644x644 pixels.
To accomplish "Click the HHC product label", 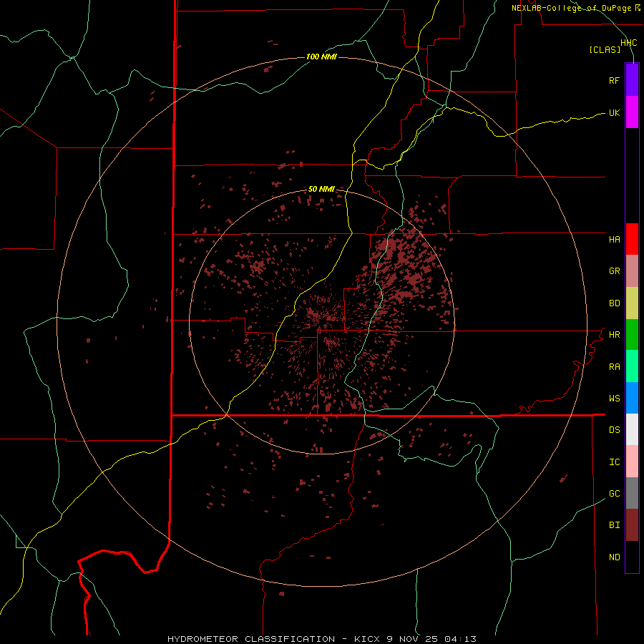I will pyautogui.click(x=628, y=43).
